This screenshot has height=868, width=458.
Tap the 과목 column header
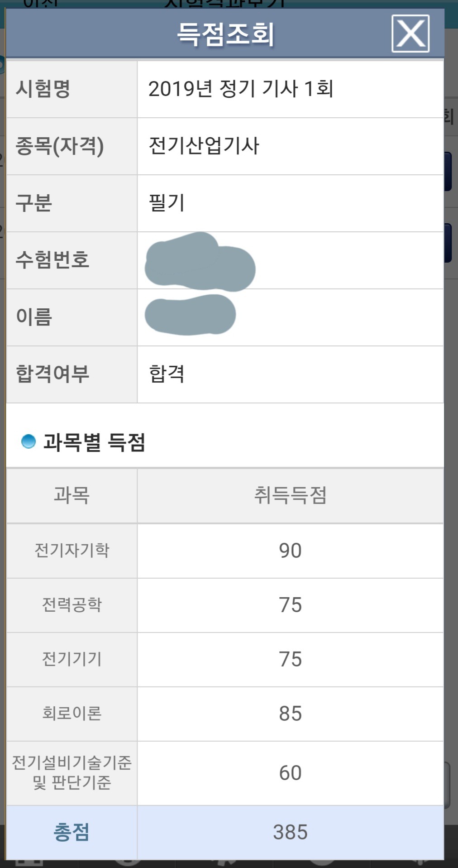coord(72,495)
